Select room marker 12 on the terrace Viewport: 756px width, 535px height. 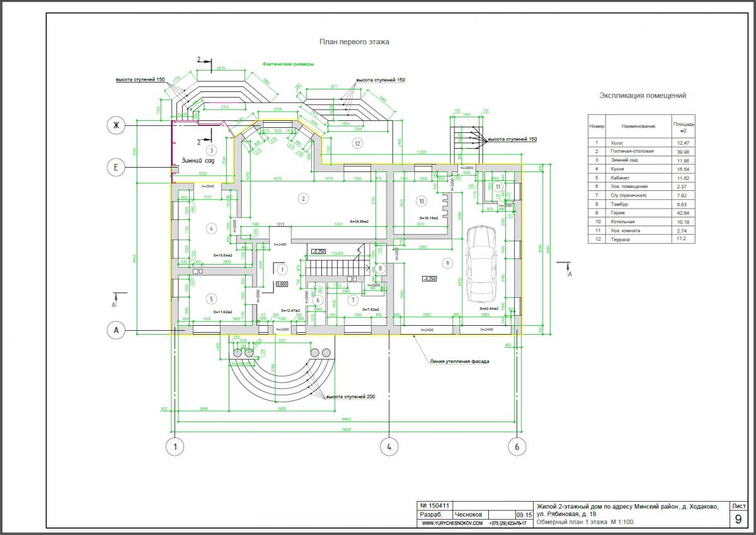[x=357, y=144]
